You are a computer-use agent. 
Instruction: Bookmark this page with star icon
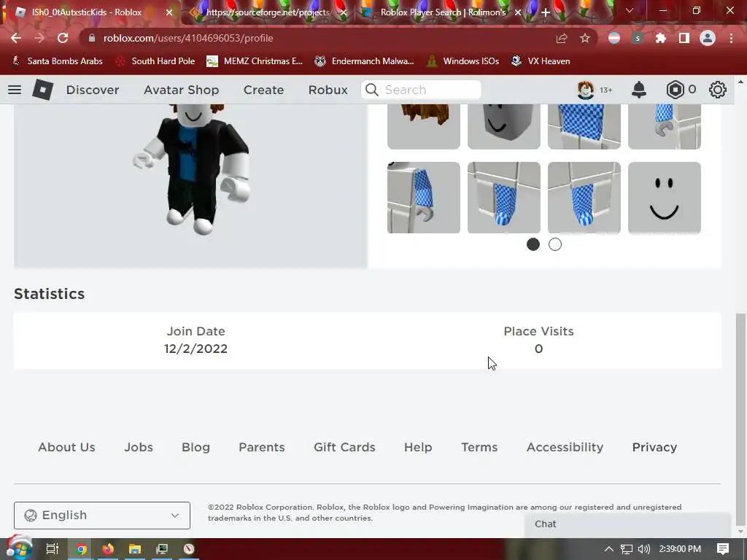pos(585,38)
